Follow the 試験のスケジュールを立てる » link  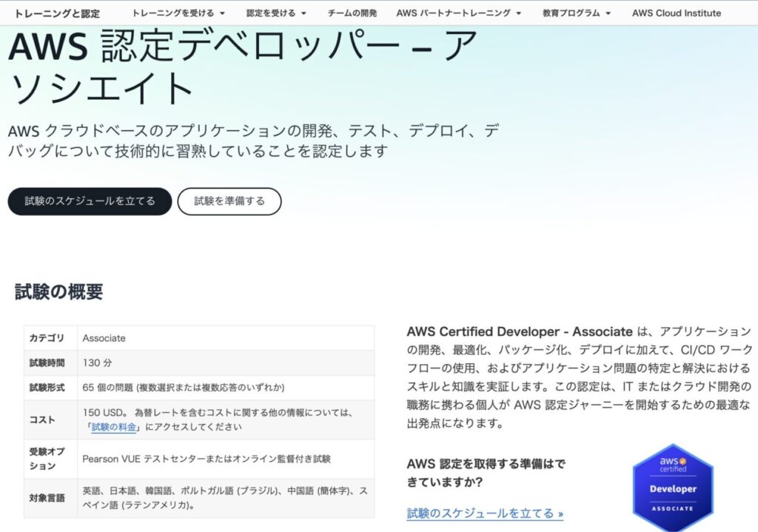[485, 514]
